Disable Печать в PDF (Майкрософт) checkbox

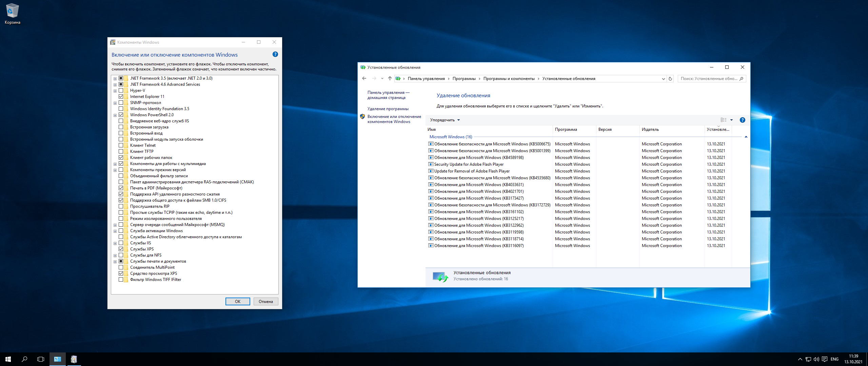tap(121, 188)
